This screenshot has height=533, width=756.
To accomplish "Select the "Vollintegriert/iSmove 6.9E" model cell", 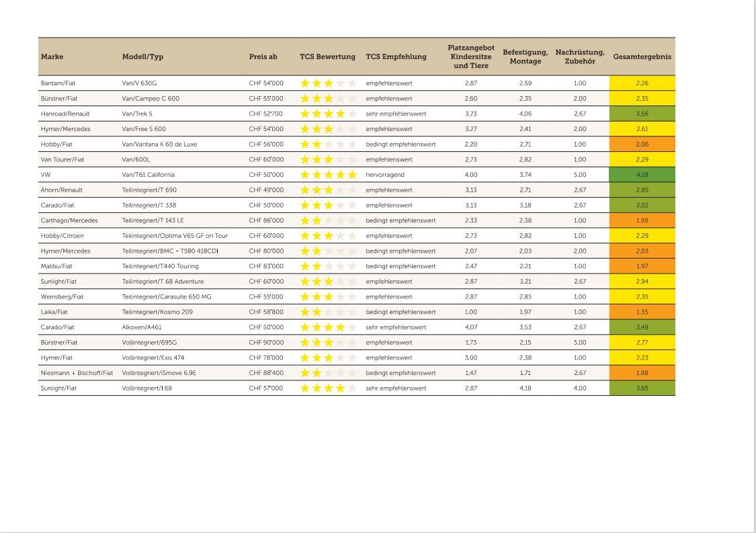I will click(159, 373).
